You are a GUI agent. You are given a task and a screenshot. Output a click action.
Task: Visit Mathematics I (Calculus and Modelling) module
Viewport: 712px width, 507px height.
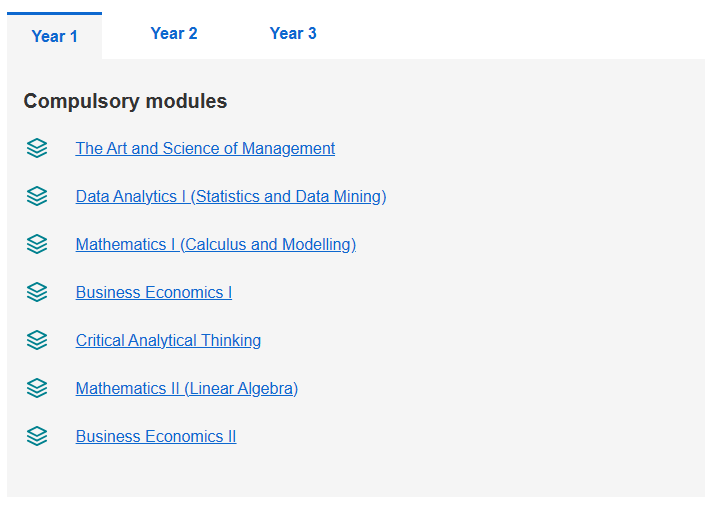coord(216,245)
